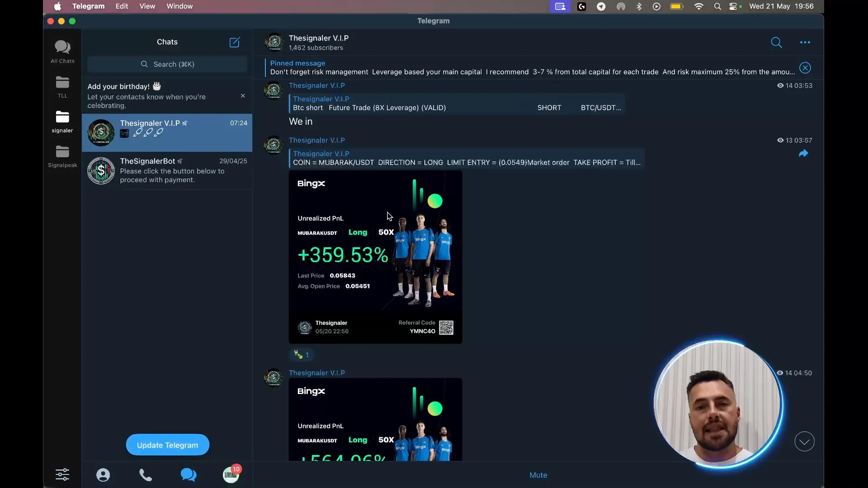Viewport: 868px width, 488px height.
Task: Open the Window menu
Action: tap(179, 6)
